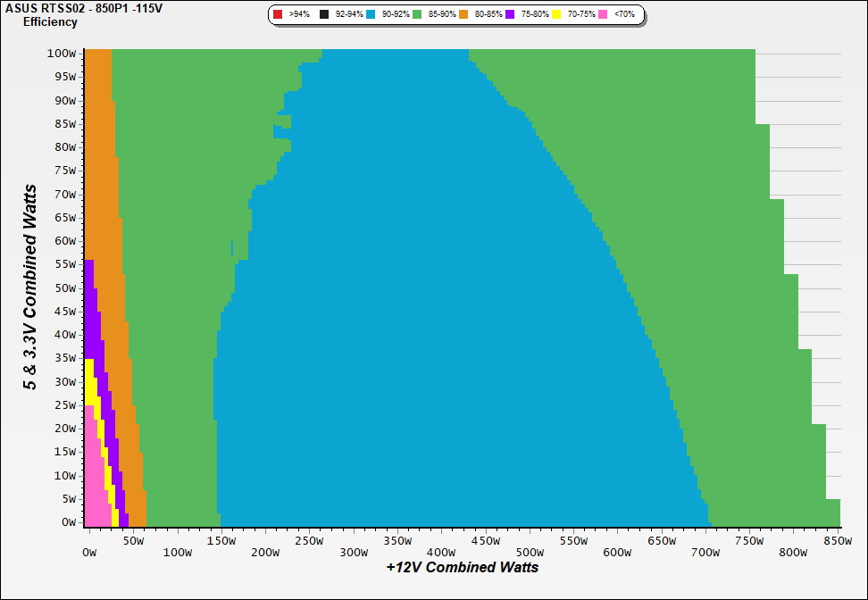Click the 100W label on the vertical axis
Screen dimensions: 868x600
63,53
